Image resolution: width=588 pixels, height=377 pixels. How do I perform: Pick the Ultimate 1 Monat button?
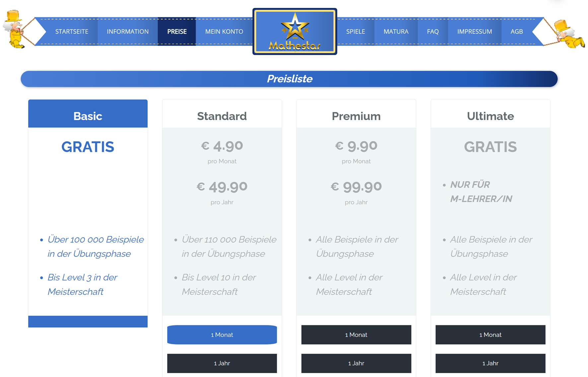point(490,335)
